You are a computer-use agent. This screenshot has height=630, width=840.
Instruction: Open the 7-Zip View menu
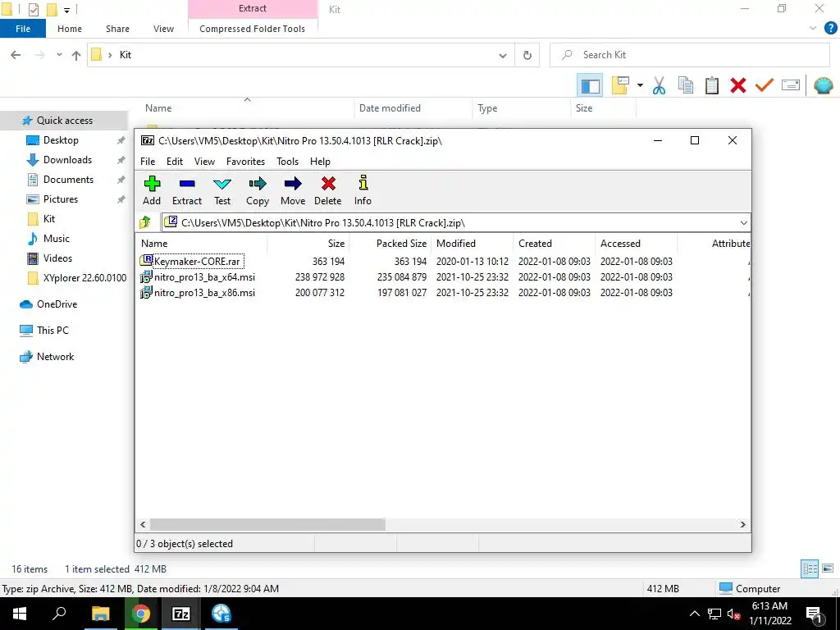point(204,162)
